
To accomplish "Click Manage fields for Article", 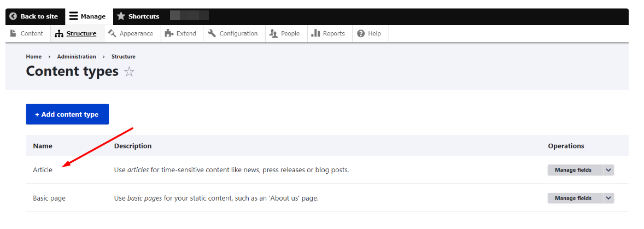I will [573, 170].
